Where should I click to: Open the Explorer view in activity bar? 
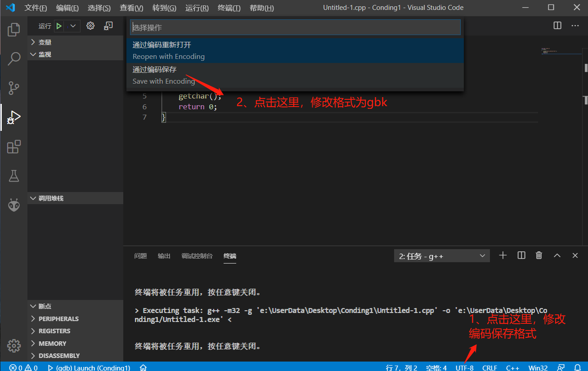point(14,30)
